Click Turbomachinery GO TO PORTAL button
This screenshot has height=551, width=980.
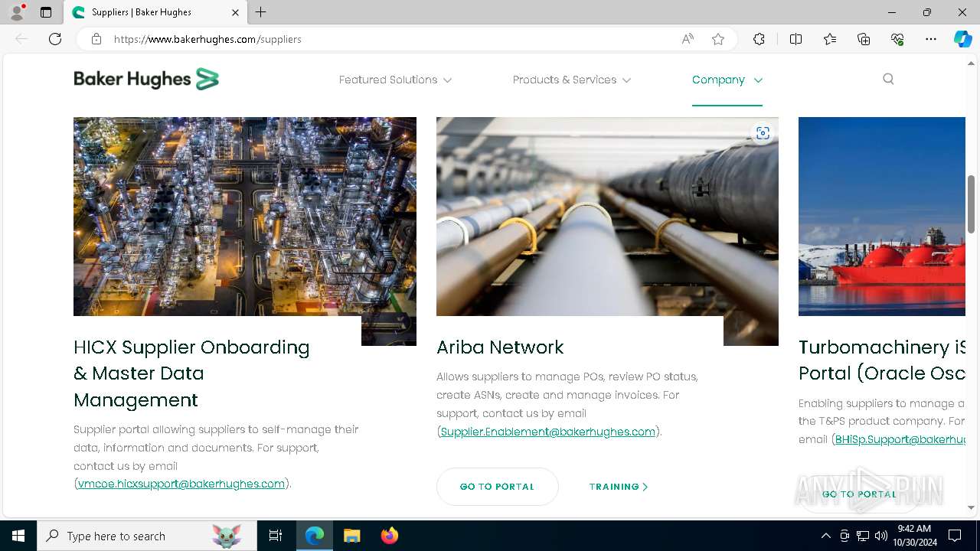click(859, 494)
